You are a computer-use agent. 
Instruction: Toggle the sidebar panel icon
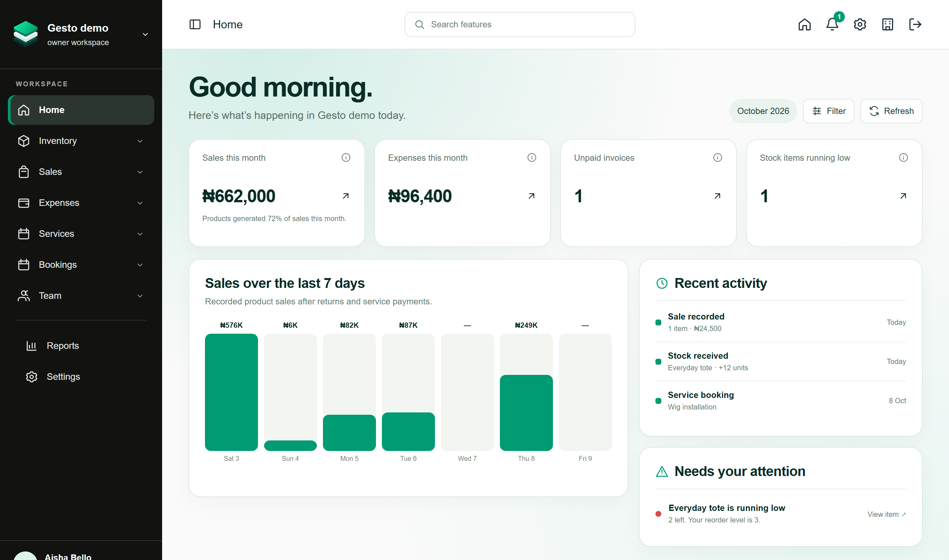(195, 24)
